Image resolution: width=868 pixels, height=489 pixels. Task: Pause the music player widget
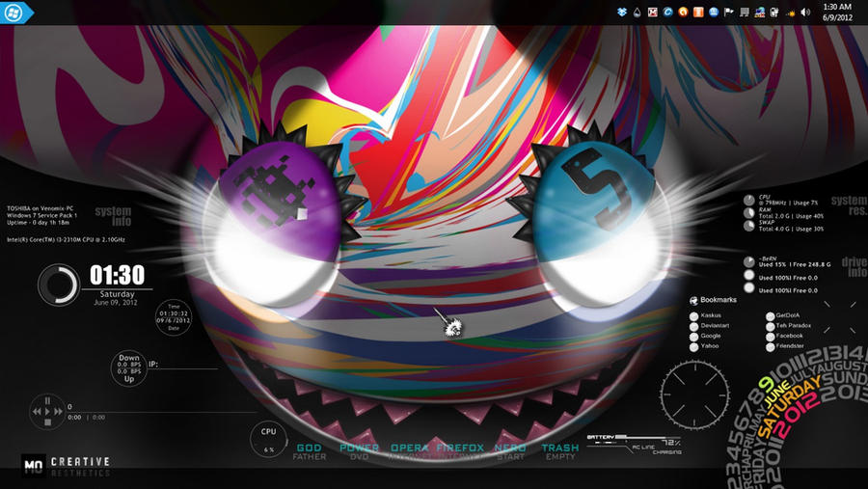[x=47, y=400]
